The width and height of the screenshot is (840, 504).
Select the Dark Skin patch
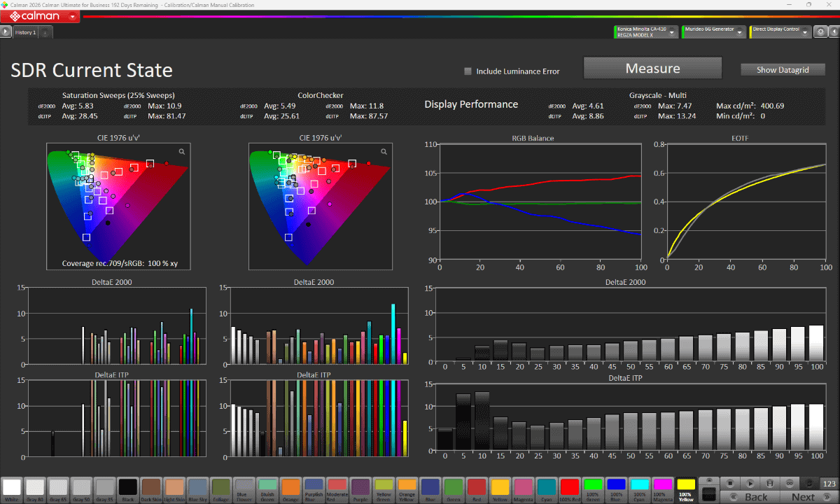[x=150, y=489]
